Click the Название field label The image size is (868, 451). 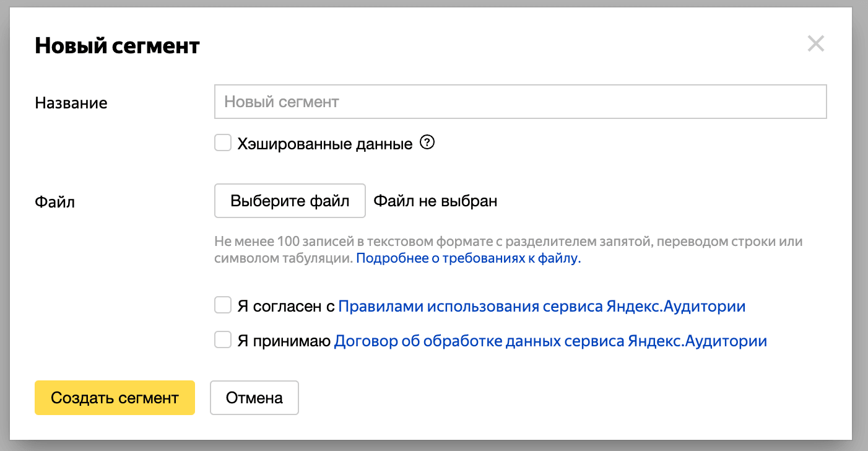click(71, 103)
